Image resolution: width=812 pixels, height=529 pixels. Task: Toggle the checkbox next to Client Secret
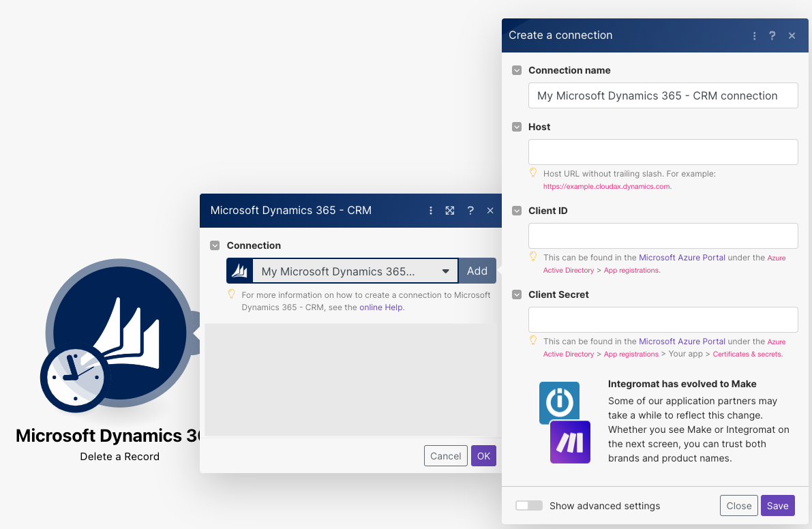517,294
